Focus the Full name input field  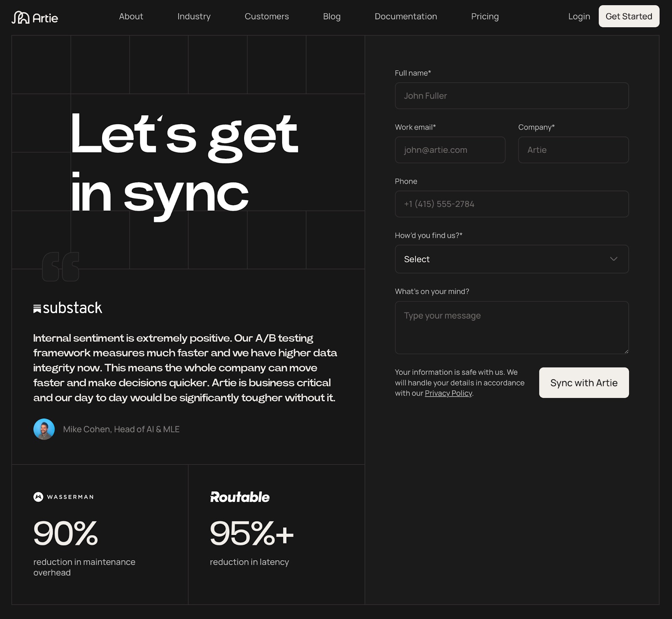(512, 96)
